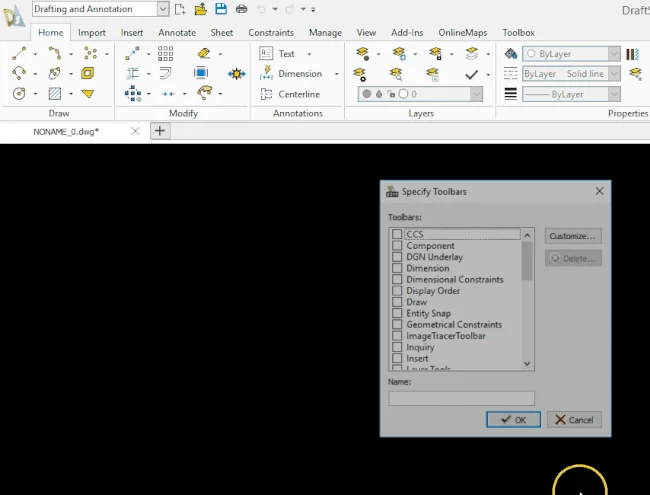Select the Hatch tool in Draw panel
650x495 pixels.
(55, 94)
